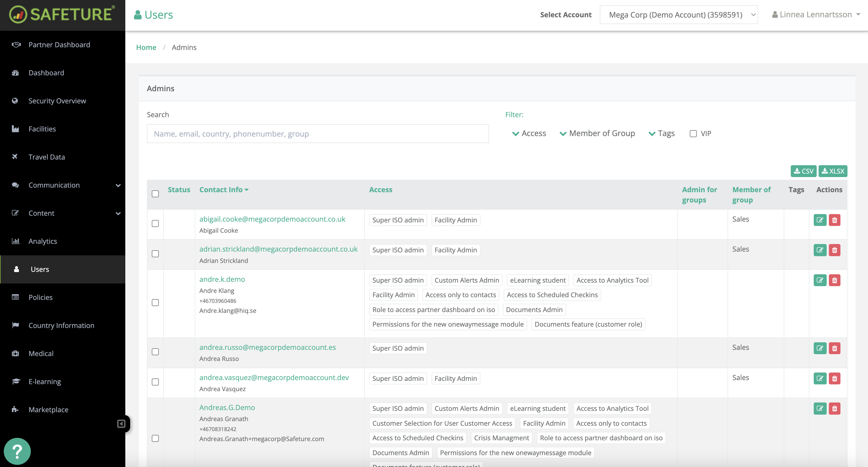The image size is (868, 467).
Task: Open the help question mark bubble
Action: pyautogui.click(x=17, y=451)
